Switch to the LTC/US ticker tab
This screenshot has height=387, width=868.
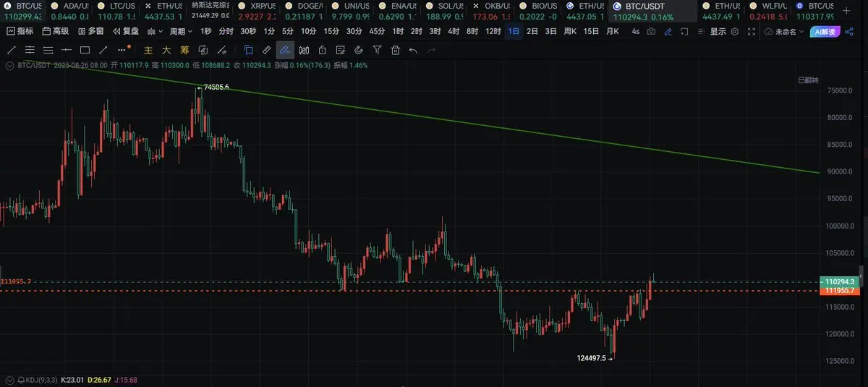coord(116,10)
